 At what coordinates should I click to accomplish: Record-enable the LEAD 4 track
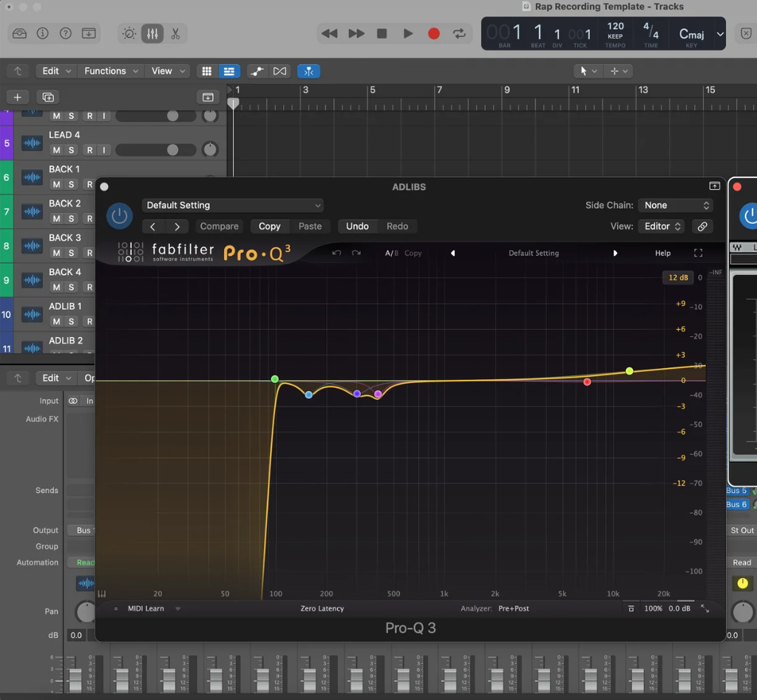[89, 150]
